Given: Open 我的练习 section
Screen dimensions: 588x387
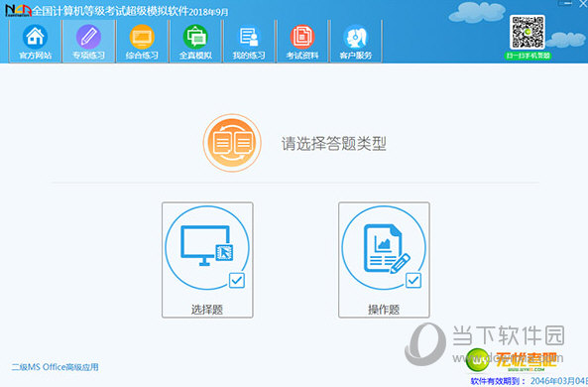Looking at the screenshot, I should click(x=249, y=42).
